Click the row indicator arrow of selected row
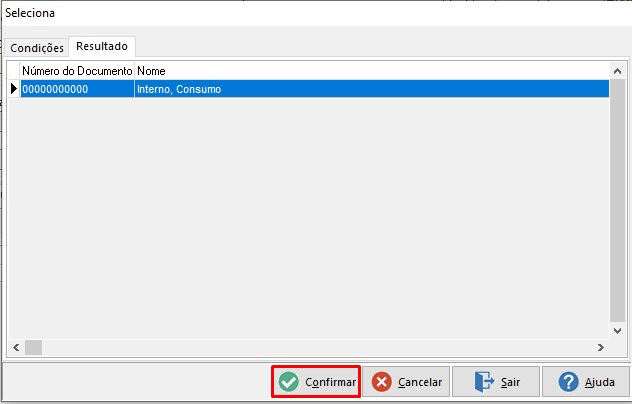632x404 pixels. pyautogui.click(x=14, y=89)
